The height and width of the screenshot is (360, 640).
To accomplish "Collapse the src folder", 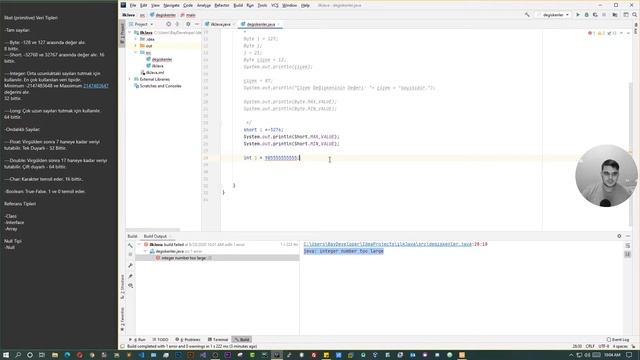I will tap(136, 53).
